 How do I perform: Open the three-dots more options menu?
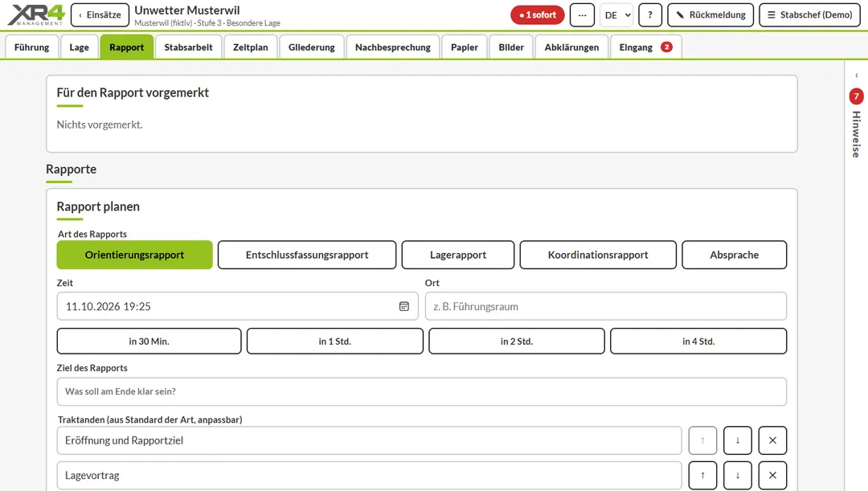point(582,15)
